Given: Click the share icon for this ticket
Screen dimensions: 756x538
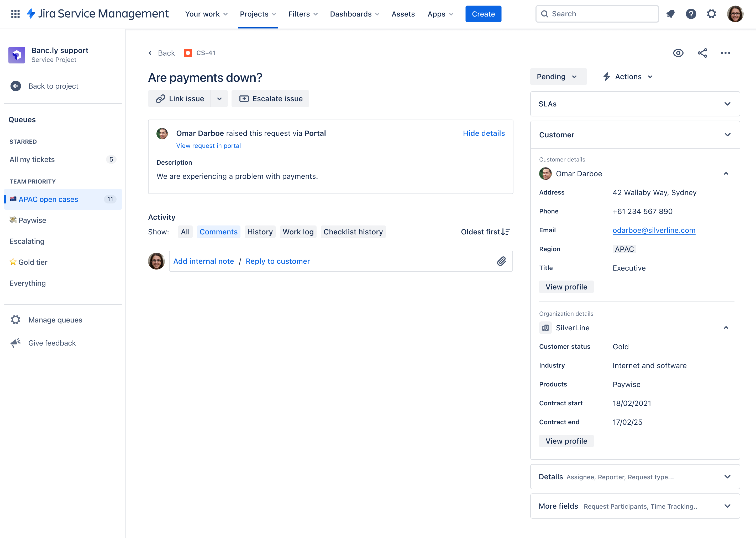Looking at the screenshot, I should (x=702, y=53).
